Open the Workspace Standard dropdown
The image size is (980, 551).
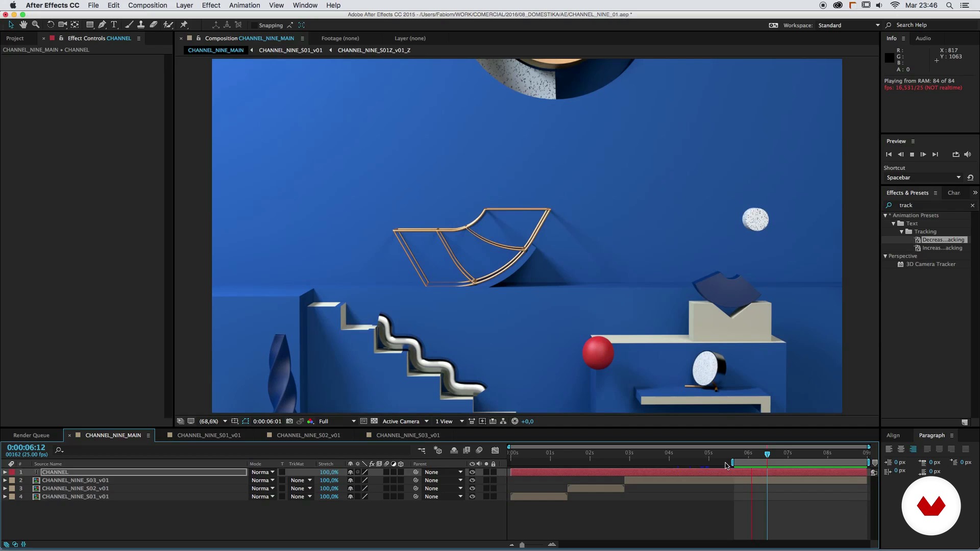[848, 25]
